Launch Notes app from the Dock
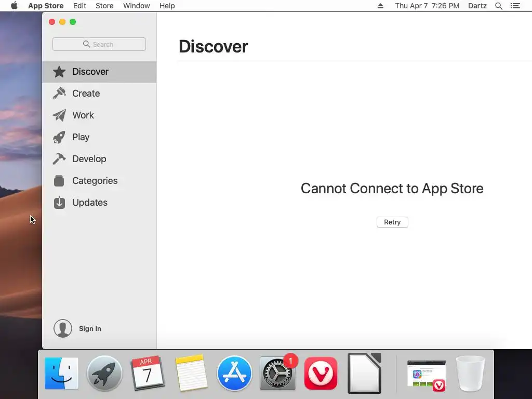This screenshot has width=532, height=399. tap(191, 373)
